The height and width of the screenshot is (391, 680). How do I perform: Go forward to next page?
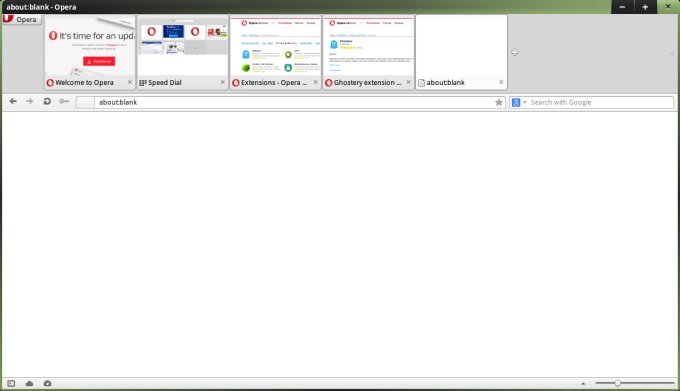[x=29, y=101]
